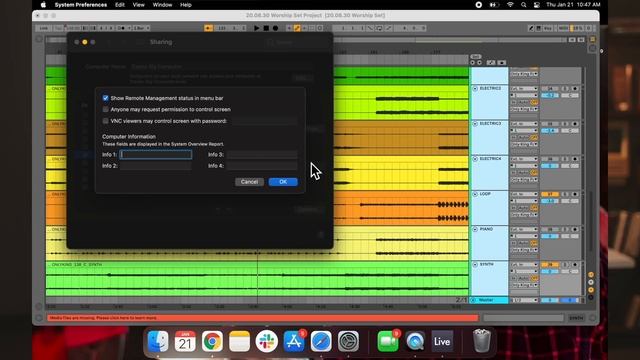Screen dimensions: 640x360
Task: Switch to Arrangement view selector icon
Action: [593, 39]
